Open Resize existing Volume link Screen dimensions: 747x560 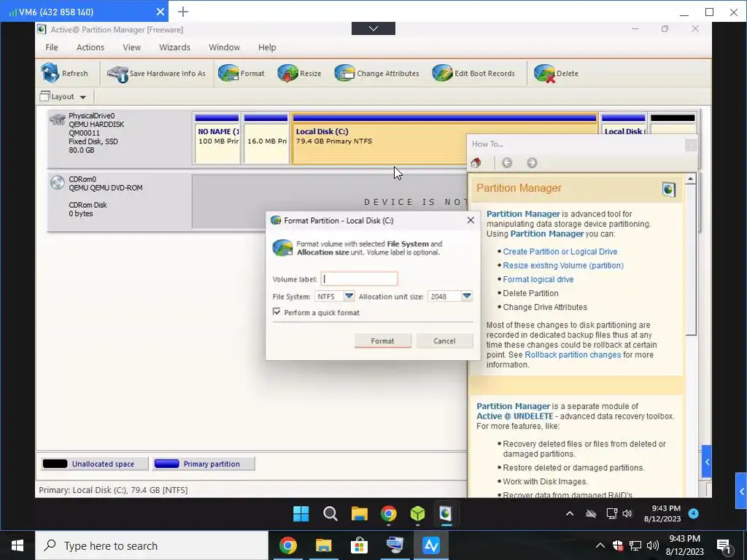563,265
